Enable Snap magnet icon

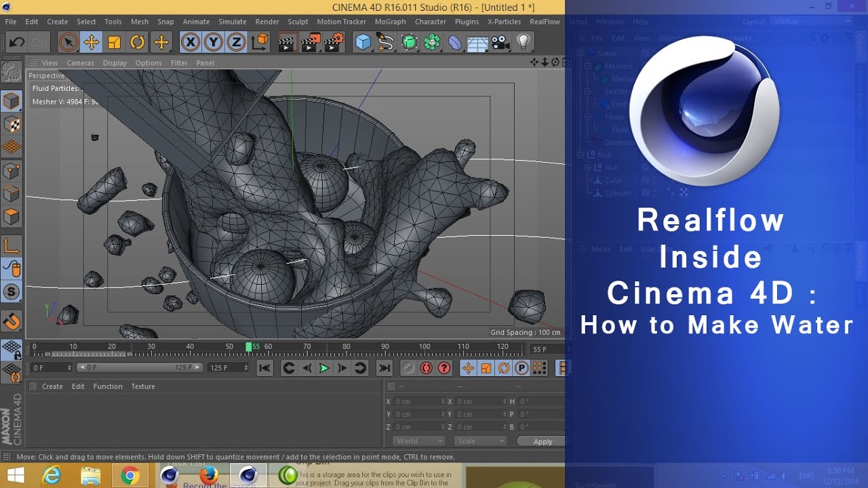[12, 321]
